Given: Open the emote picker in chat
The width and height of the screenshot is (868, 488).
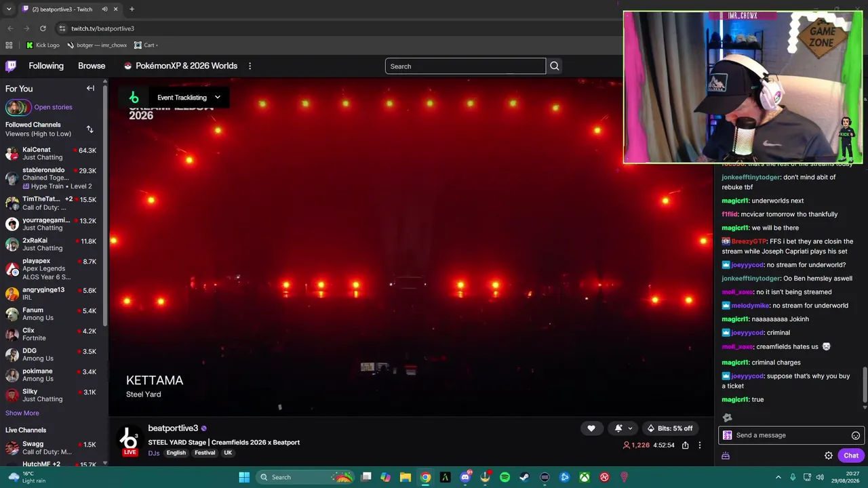Looking at the screenshot, I should 856,436.
